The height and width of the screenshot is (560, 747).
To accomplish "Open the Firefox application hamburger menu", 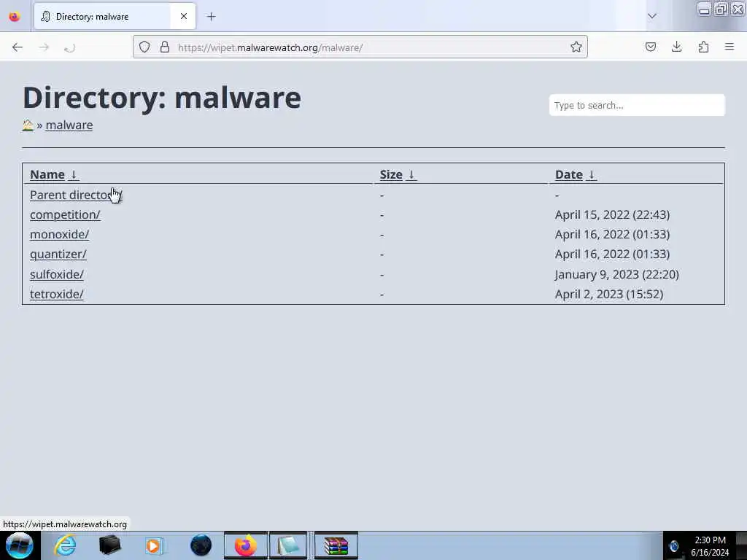I will pos(729,47).
